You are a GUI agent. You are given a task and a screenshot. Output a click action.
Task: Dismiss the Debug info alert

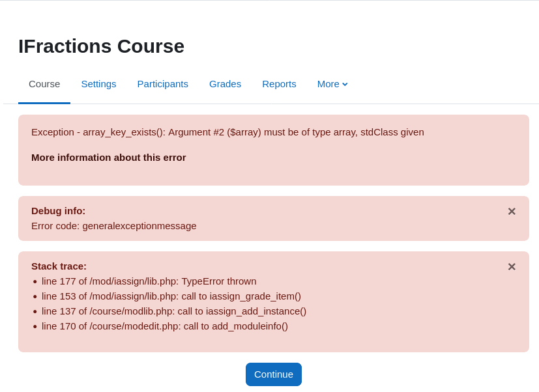point(512,212)
